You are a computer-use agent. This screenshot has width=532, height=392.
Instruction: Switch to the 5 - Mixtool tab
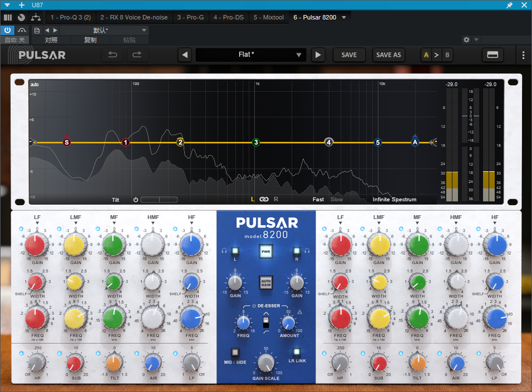[268, 17]
